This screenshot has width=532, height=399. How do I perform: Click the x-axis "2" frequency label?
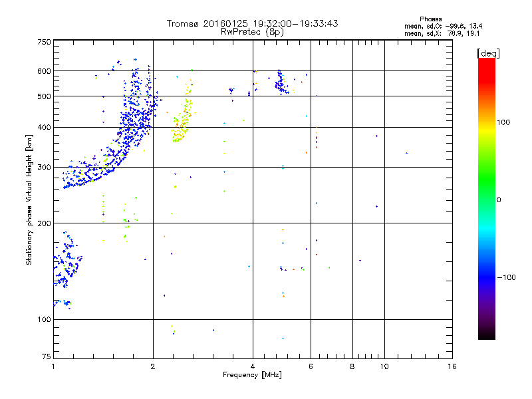(153, 366)
